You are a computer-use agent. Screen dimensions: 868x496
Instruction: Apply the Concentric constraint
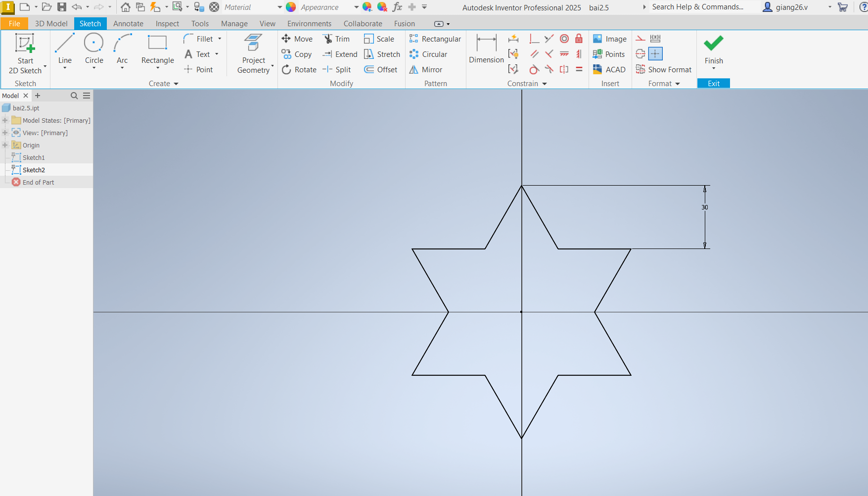click(x=564, y=39)
